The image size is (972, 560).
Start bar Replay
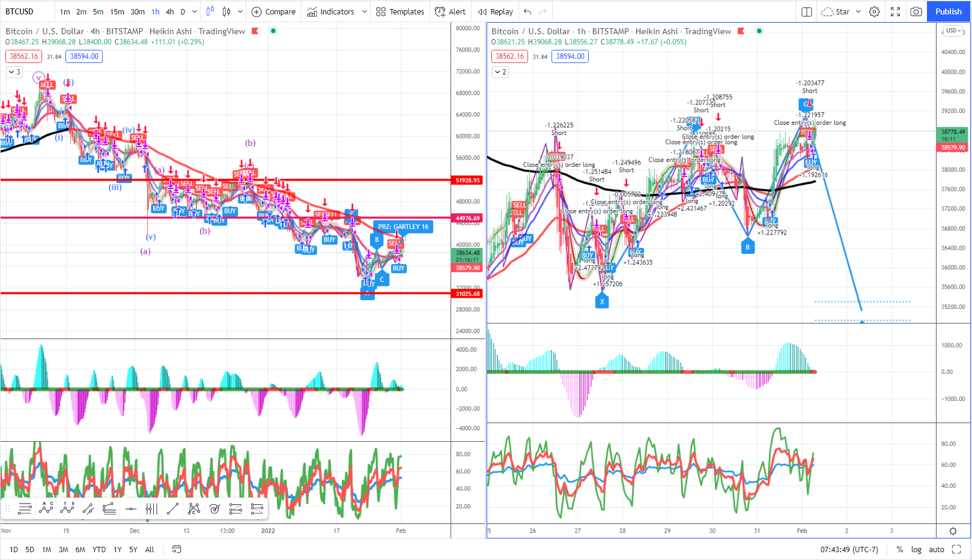[x=496, y=11]
